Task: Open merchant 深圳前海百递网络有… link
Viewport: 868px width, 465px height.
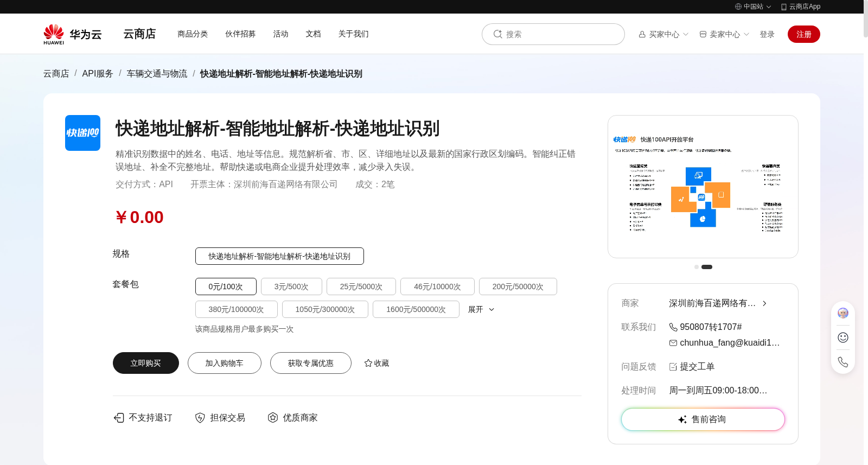Action: pos(712,303)
